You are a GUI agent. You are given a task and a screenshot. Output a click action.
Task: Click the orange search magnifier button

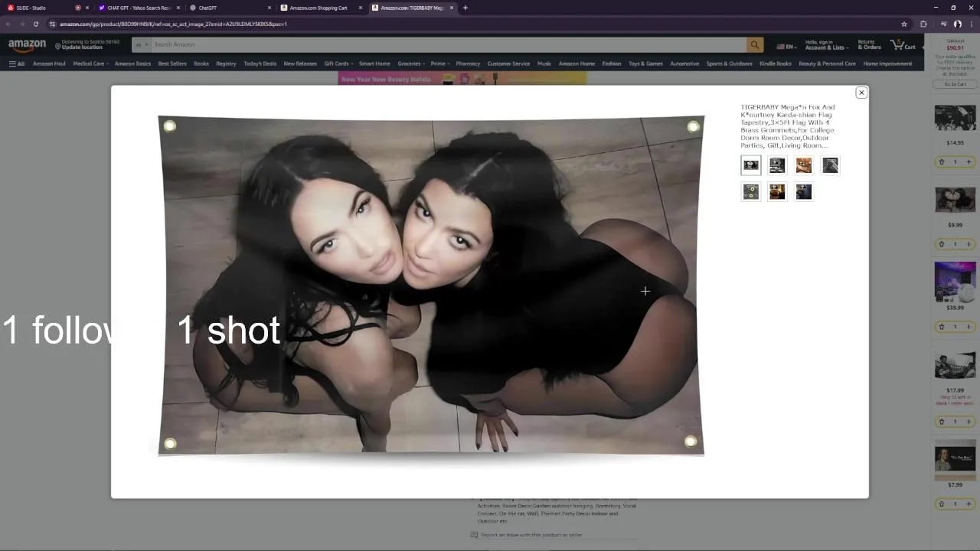(x=755, y=45)
